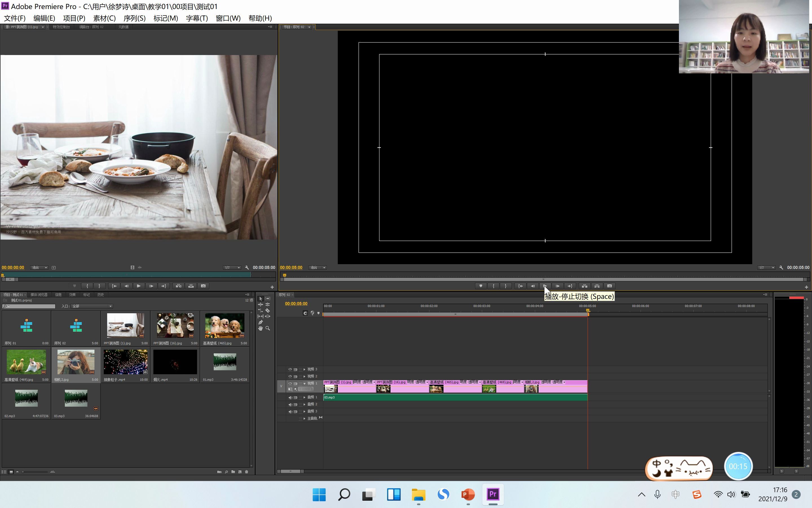
Task: Select the Pen tool
Action: coord(261,323)
